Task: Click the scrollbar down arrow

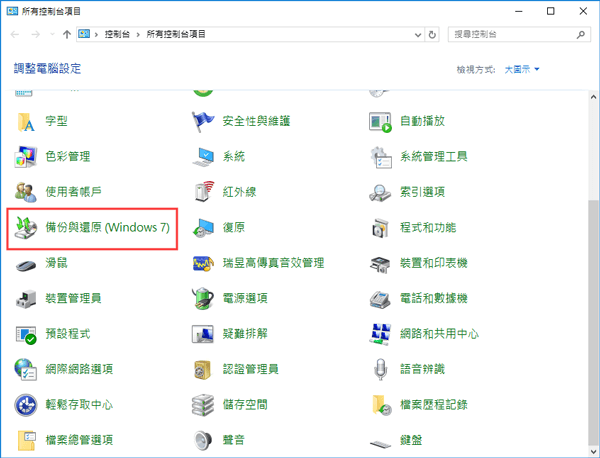Action: pyautogui.click(x=593, y=452)
